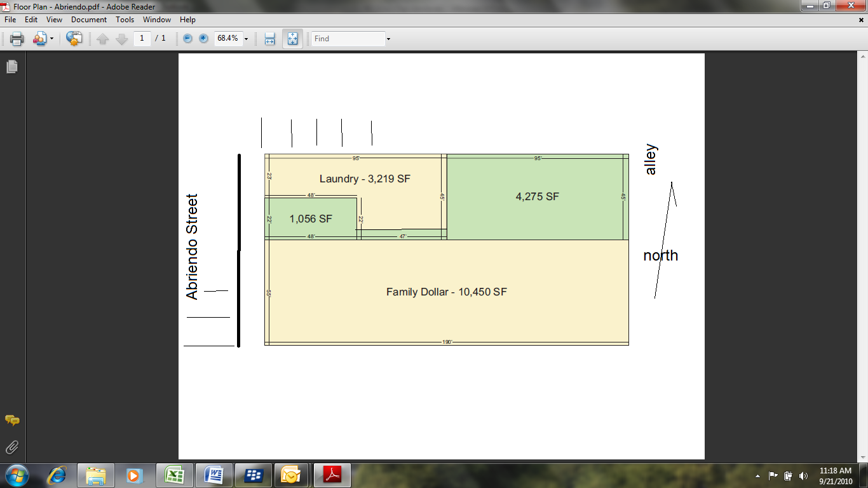Switch to Word in the taskbar
This screenshot has width=868, height=488.
point(214,475)
